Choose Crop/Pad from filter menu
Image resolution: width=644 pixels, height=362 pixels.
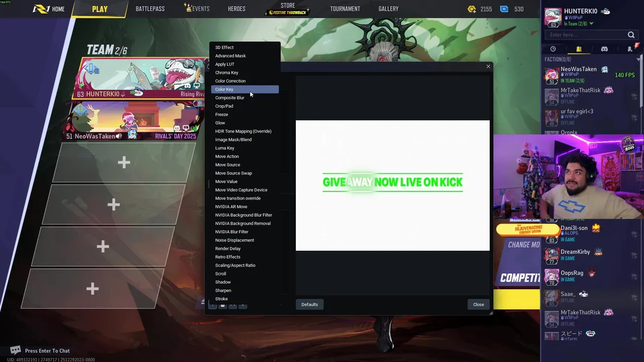tap(245, 106)
